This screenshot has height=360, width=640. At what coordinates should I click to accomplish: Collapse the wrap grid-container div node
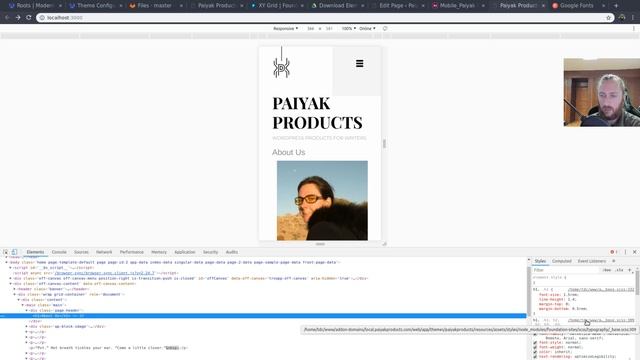click(14, 294)
